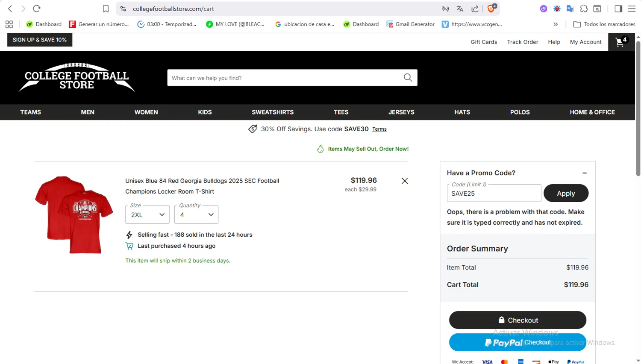641x364 pixels.
Task: Reload the page with the refresh icon
Action: [37, 9]
